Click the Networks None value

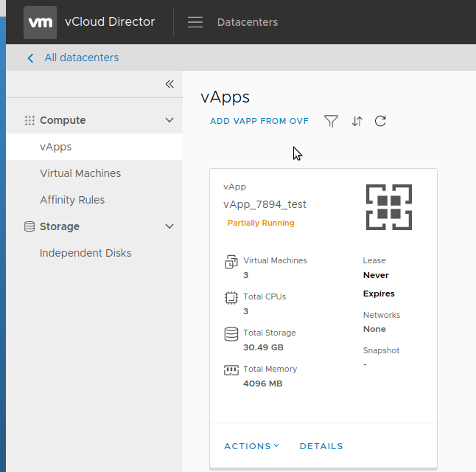coord(374,329)
